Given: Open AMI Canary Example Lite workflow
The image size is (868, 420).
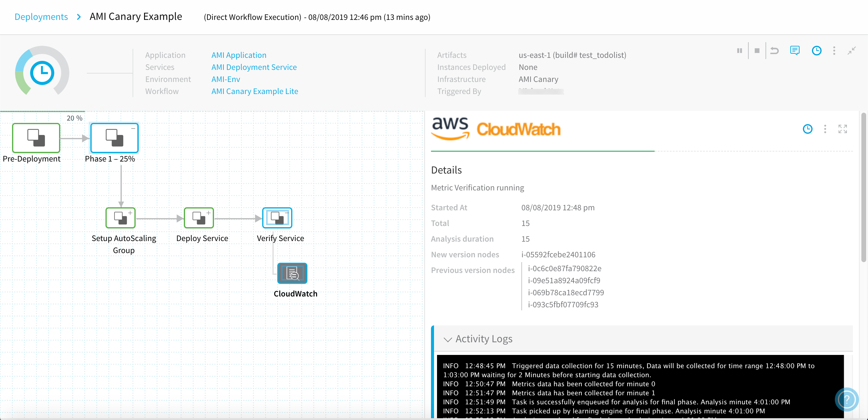Looking at the screenshot, I should pos(255,91).
